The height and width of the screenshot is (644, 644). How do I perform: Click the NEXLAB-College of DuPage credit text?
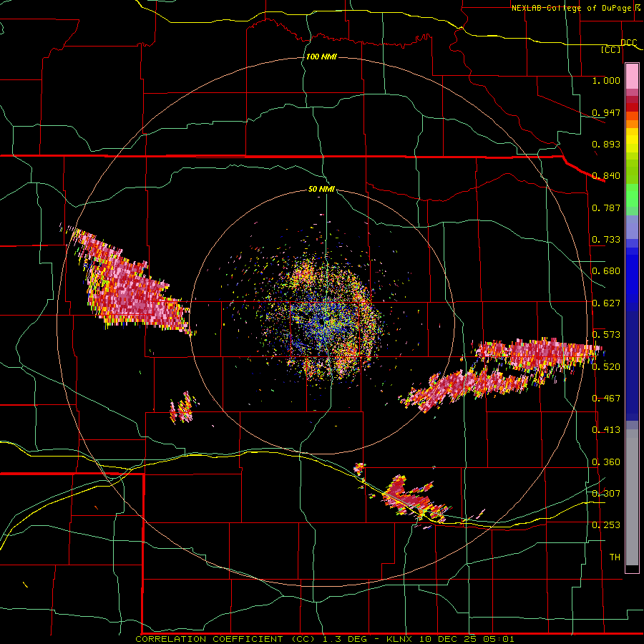[571, 8]
